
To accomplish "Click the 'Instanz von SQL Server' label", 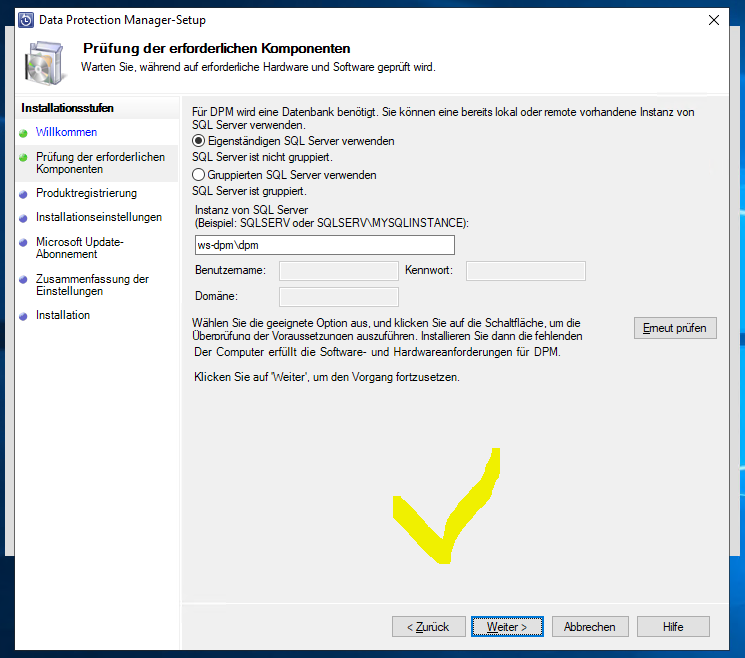I will tap(251, 210).
